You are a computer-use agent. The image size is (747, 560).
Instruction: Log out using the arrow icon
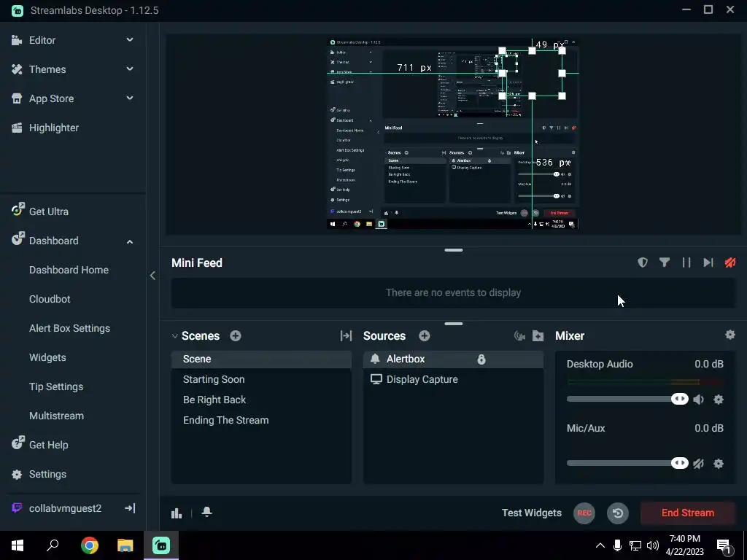(130, 508)
